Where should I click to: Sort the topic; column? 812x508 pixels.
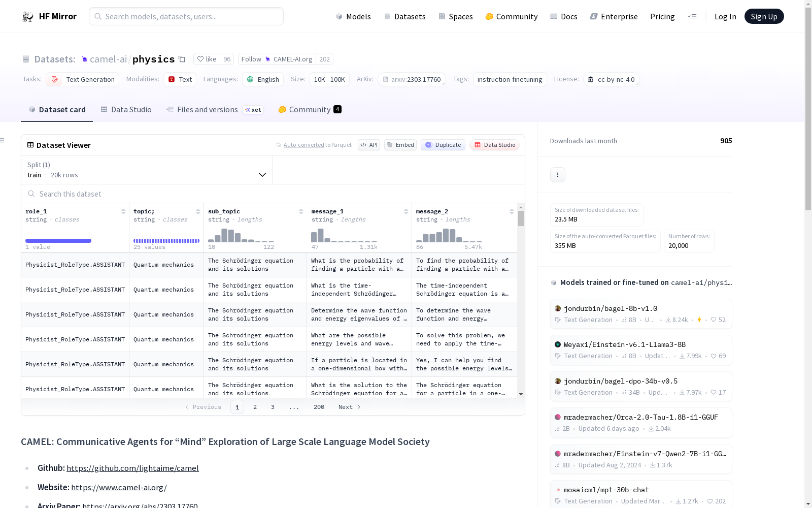pos(198,211)
